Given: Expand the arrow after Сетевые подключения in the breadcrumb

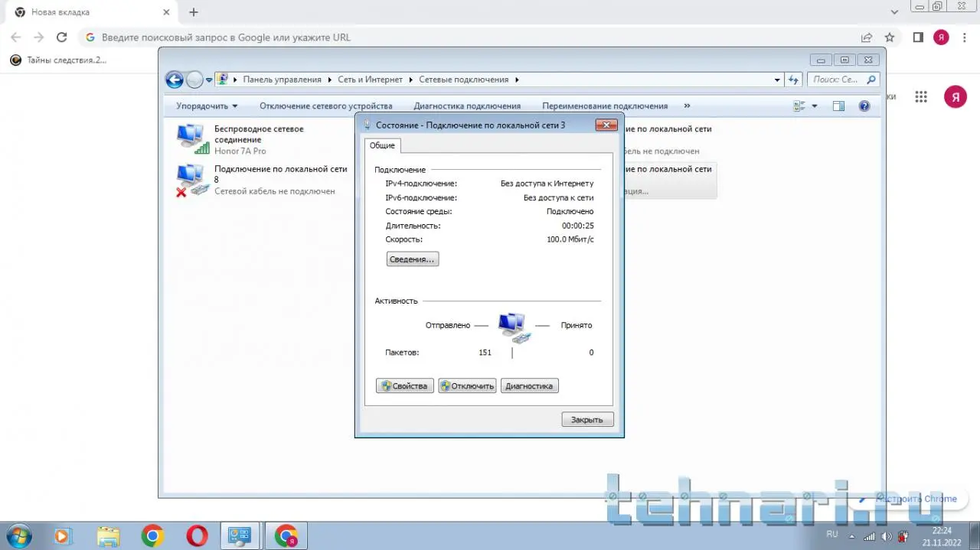Looking at the screenshot, I should click(x=517, y=80).
